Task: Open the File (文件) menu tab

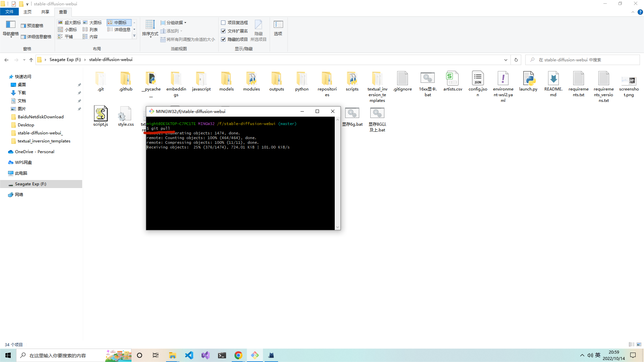Action: pyautogui.click(x=9, y=12)
